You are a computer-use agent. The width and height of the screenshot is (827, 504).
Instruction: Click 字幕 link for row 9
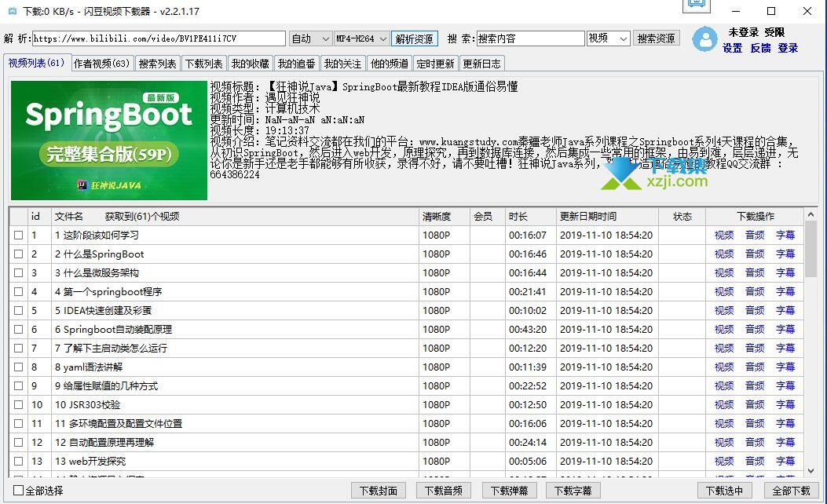(x=785, y=386)
